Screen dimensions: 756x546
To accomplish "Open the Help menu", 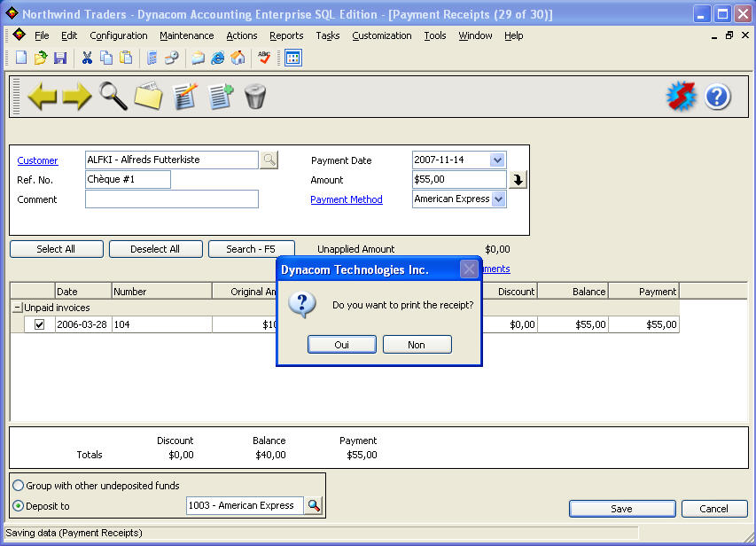I will [514, 35].
